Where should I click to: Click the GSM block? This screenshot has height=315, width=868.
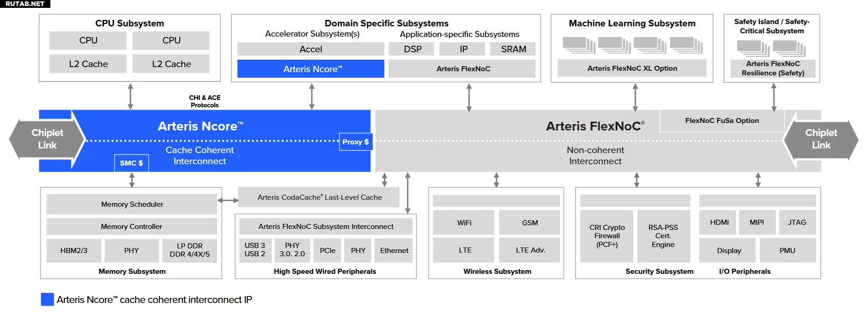529,223
